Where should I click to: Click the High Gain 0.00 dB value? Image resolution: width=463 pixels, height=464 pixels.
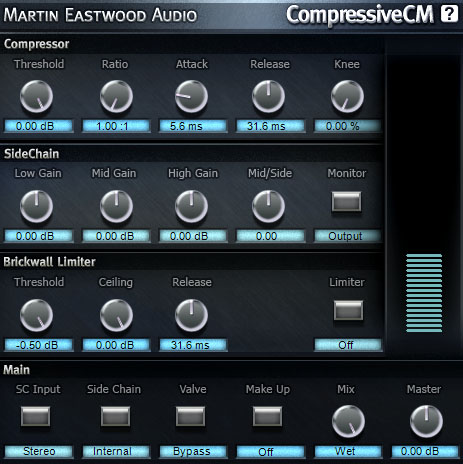(x=193, y=236)
